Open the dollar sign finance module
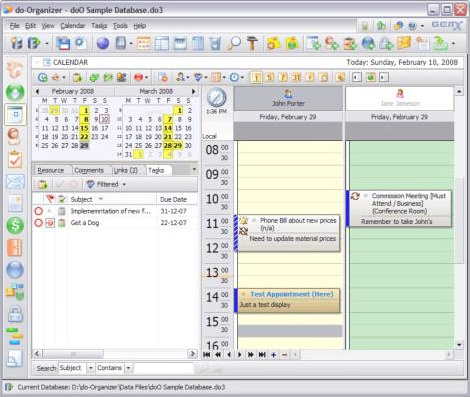The width and height of the screenshot is (470, 397). coord(15,225)
